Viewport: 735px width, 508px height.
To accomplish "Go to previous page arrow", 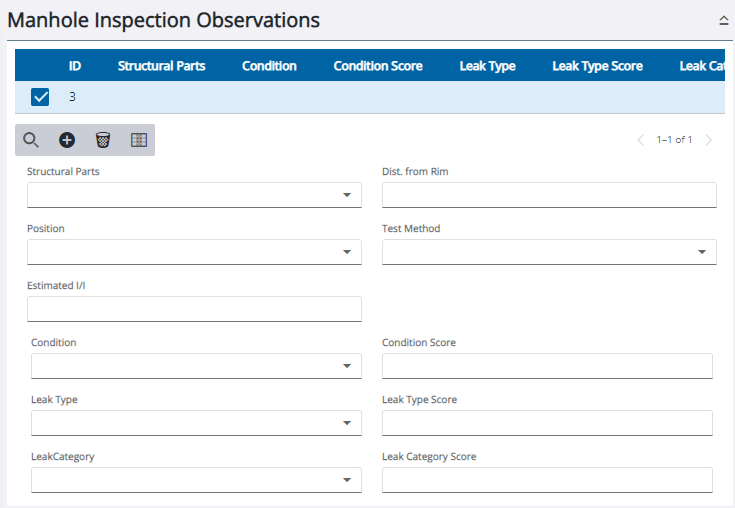I will coord(641,140).
